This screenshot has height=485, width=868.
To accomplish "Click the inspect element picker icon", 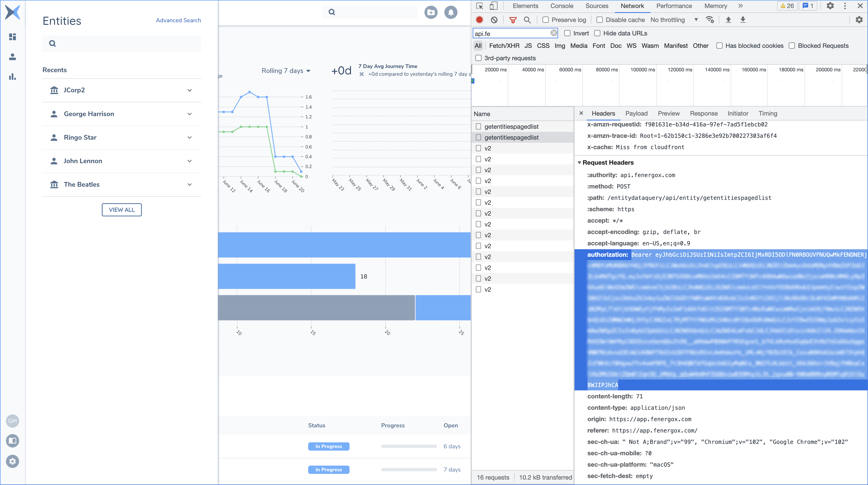I will pos(479,6).
